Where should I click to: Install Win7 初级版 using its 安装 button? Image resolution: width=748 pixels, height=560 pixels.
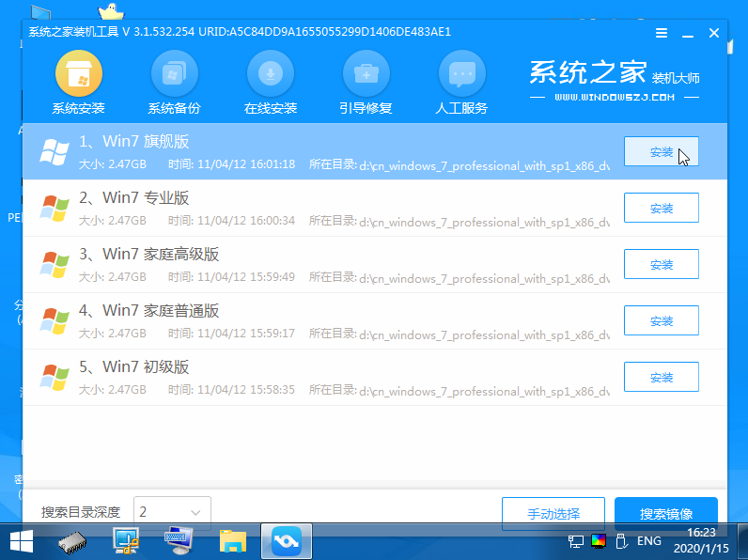click(661, 377)
